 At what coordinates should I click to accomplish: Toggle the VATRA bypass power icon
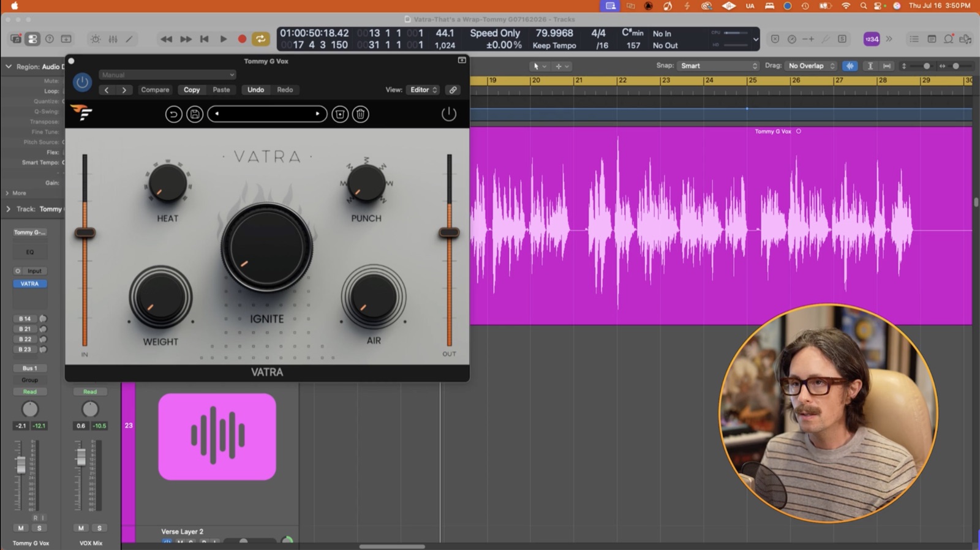[x=449, y=114]
